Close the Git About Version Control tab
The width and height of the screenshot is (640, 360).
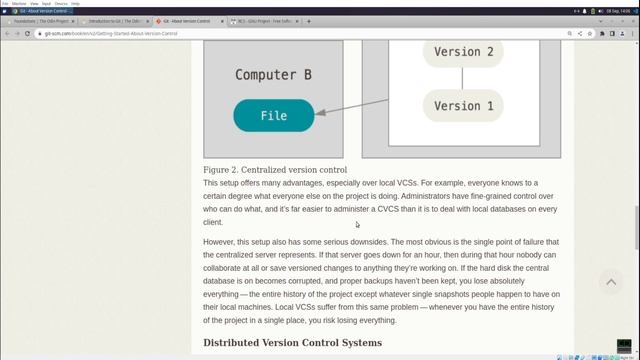(222, 21)
